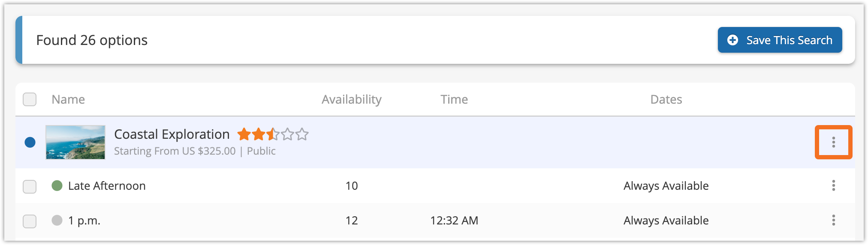Click the first orange rating star
Viewport: 868px width, 245px height.
point(244,134)
